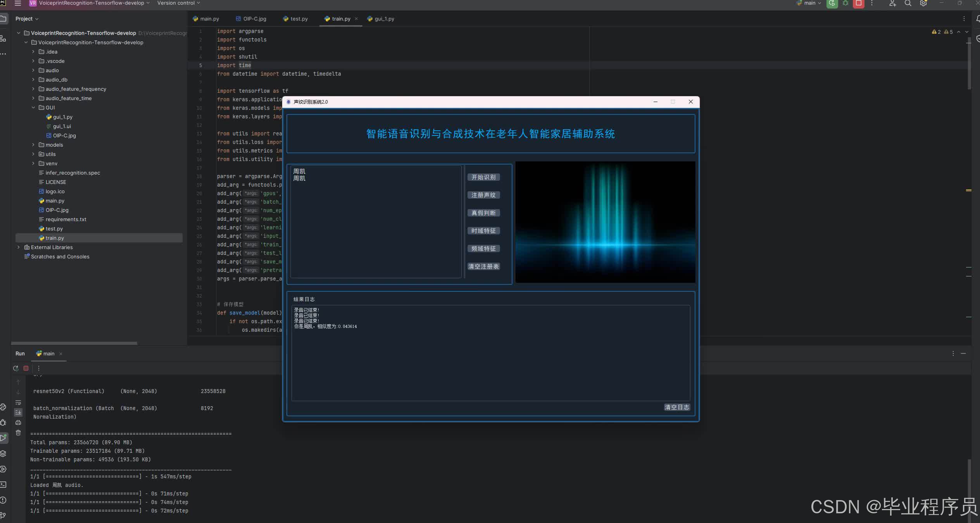
Task: Click 开始识别 button in voiceprint window
Action: tap(483, 177)
